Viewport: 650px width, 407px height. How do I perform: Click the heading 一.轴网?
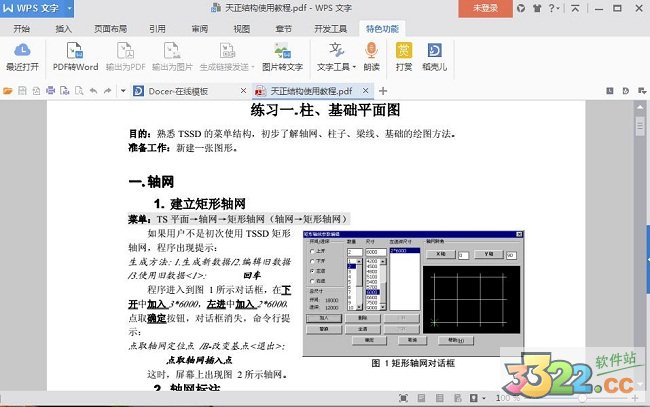tap(151, 182)
